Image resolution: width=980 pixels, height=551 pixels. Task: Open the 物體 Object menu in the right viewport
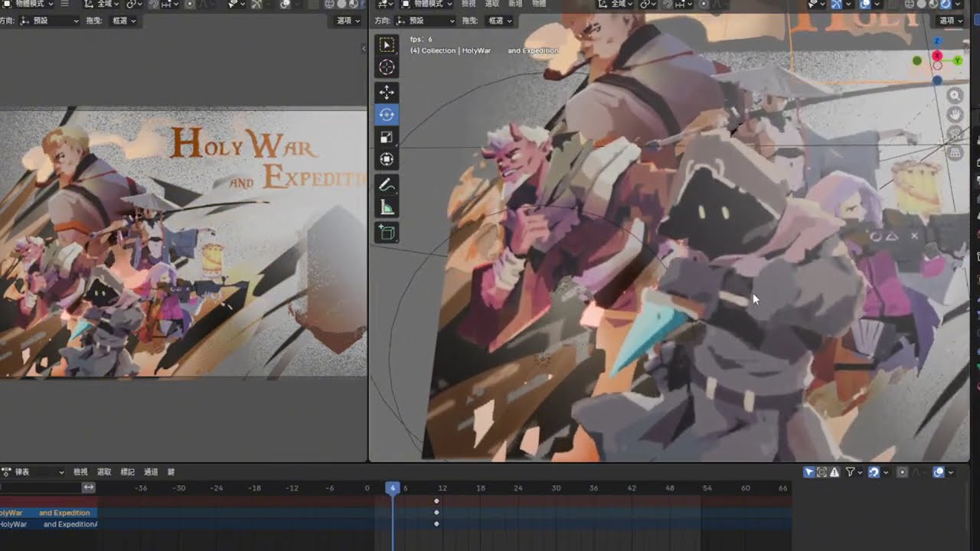[x=538, y=5]
